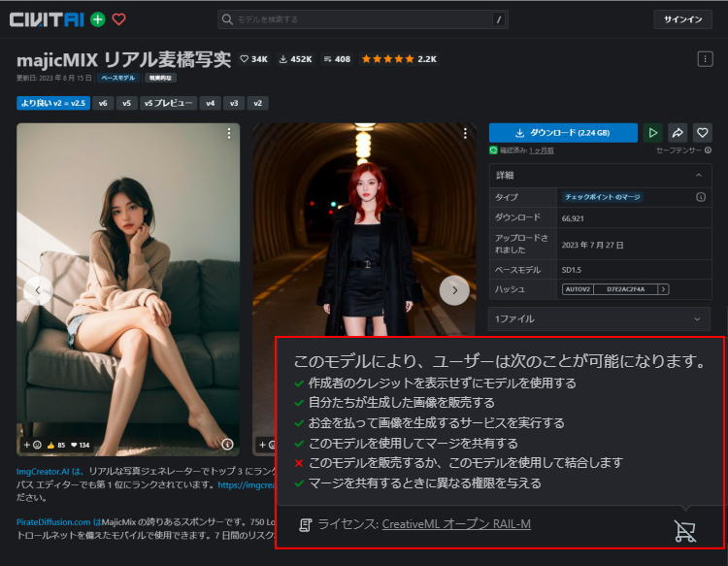728x566 pixels.
Task: Toggle the thumbs-up reaction showing 85
Action: (57, 445)
